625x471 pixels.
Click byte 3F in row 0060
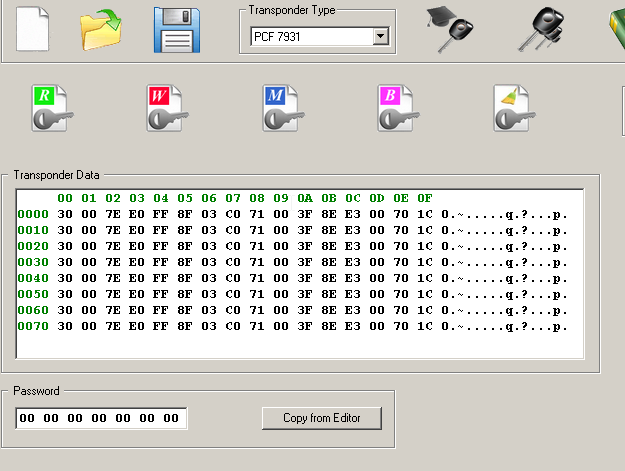tap(305, 310)
